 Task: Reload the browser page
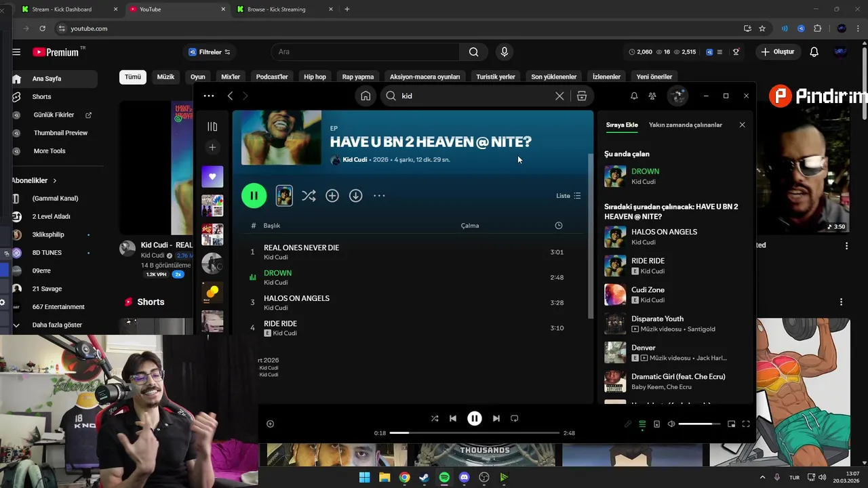pyautogui.click(x=42, y=28)
